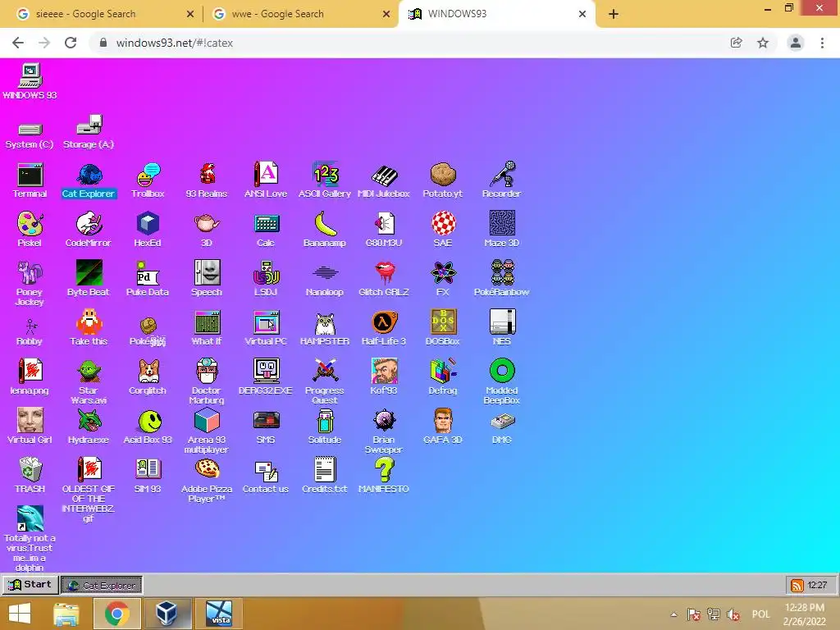Open the Storage (A:) drive
The image size is (840, 630).
89,132
